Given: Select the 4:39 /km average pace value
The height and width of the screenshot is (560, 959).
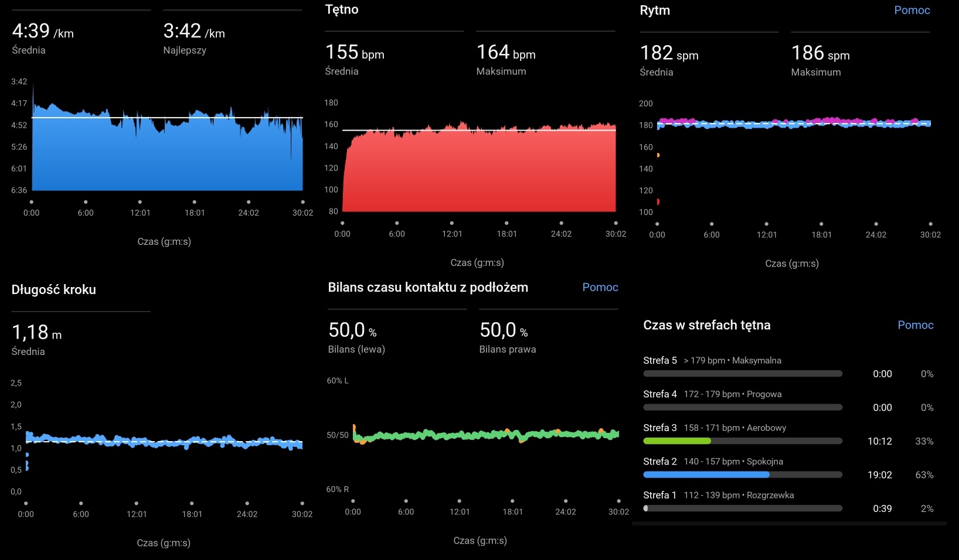Looking at the screenshot, I should pos(43,32).
